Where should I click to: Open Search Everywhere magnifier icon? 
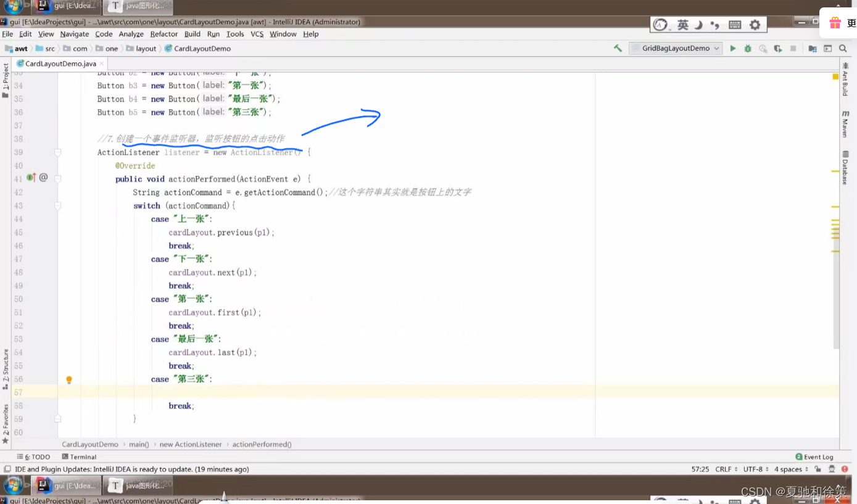(x=843, y=48)
